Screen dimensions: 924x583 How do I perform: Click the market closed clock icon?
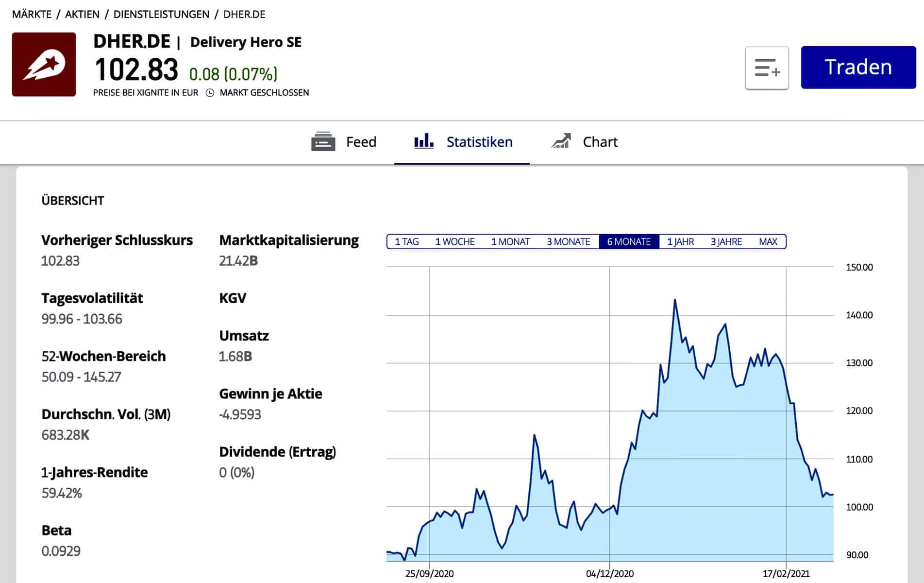click(210, 93)
